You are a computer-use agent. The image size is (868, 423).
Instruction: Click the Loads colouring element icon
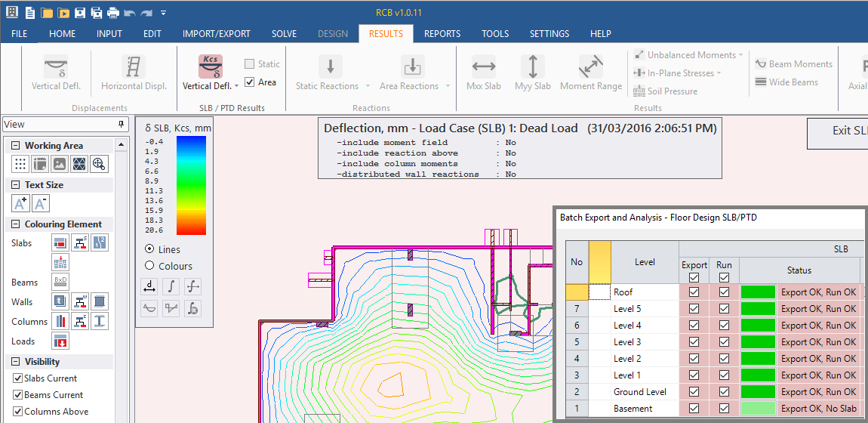[x=60, y=341]
